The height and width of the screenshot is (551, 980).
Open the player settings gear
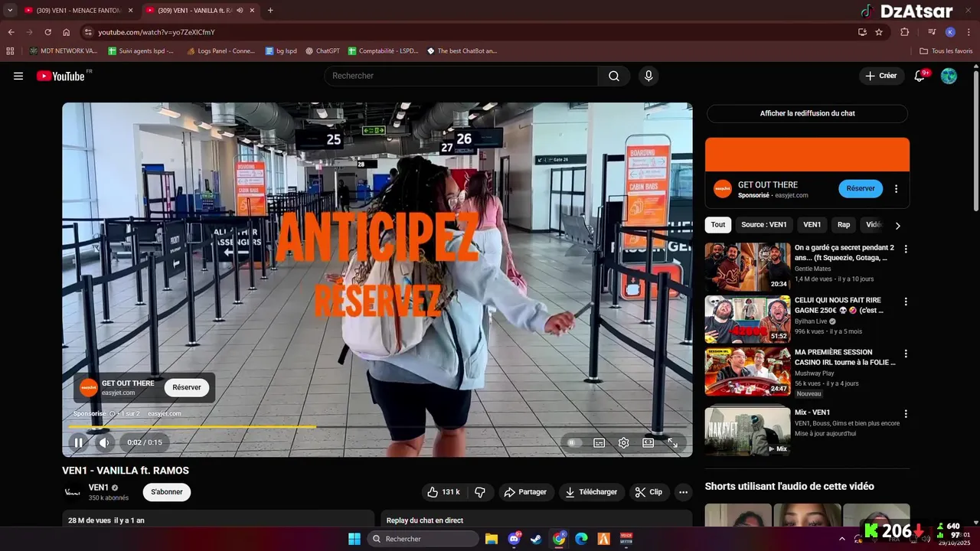[624, 442]
